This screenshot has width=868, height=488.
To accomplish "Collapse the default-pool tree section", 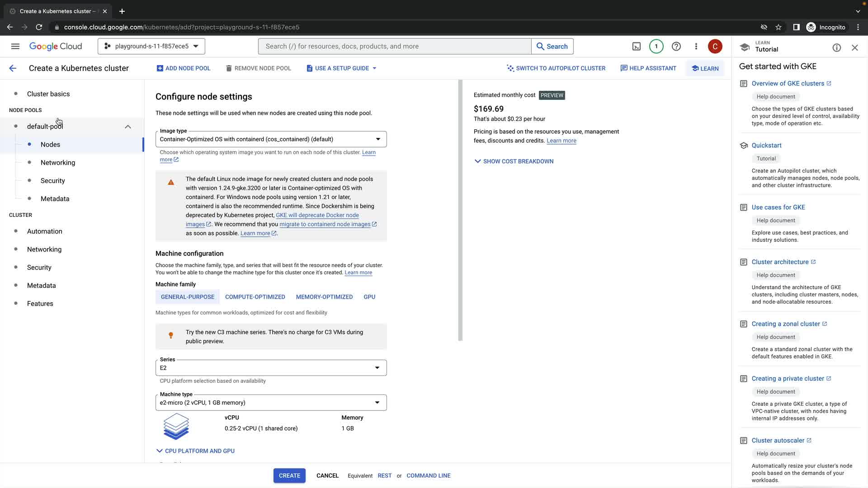I will coord(128,127).
